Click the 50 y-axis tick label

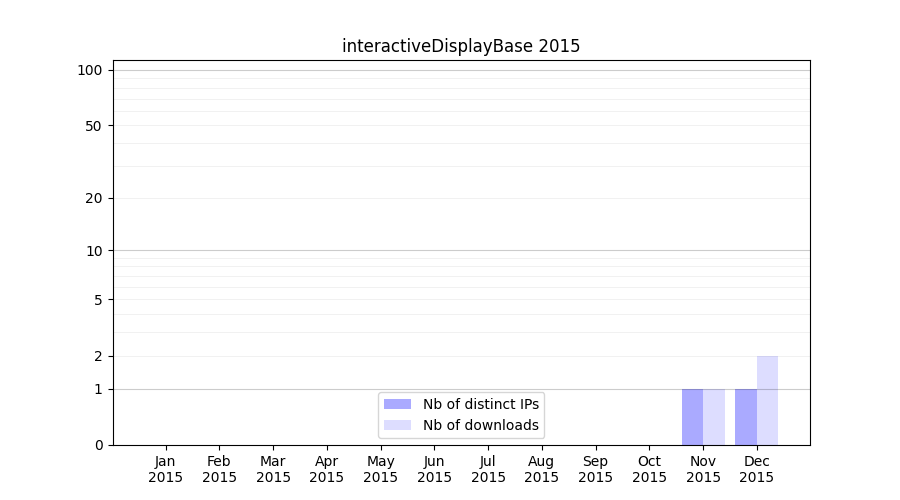(x=94, y=126)
